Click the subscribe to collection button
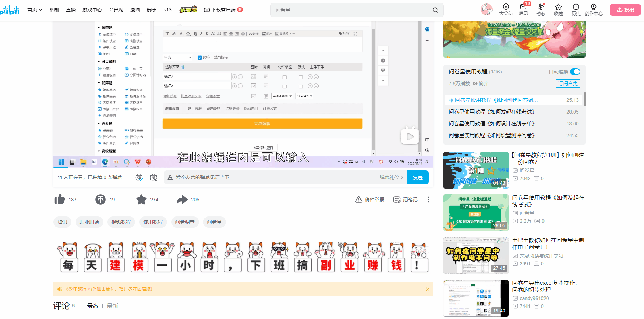This screenshot has width=644, height=319. (568, 83)
